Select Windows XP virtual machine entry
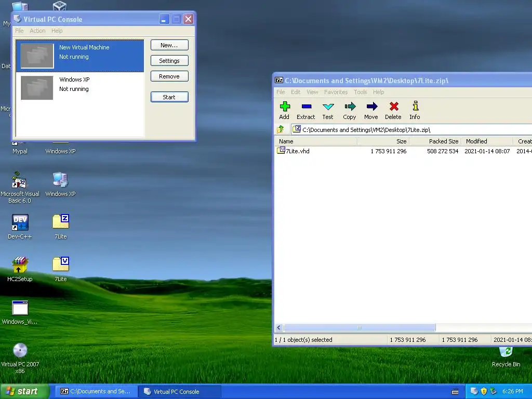Image resolution: width=532 pixels, height=399 pixels. (79, 88)
